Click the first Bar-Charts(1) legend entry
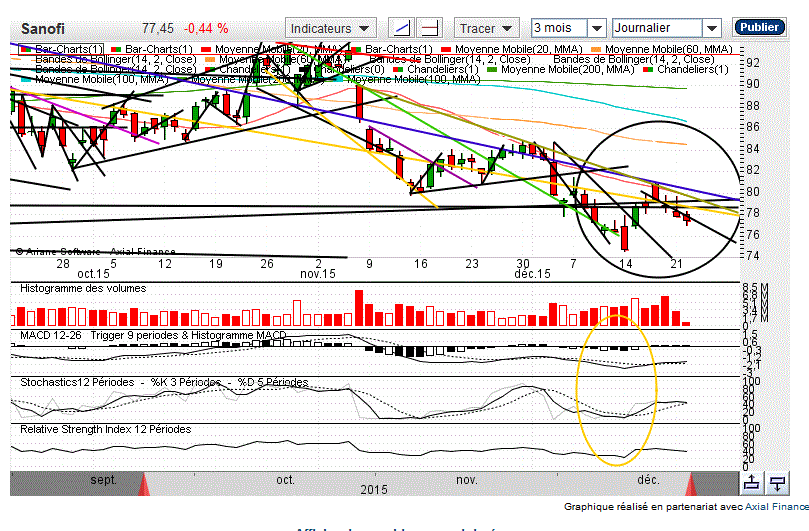Viewport: 809px width, 531px height. pos(61,49)
